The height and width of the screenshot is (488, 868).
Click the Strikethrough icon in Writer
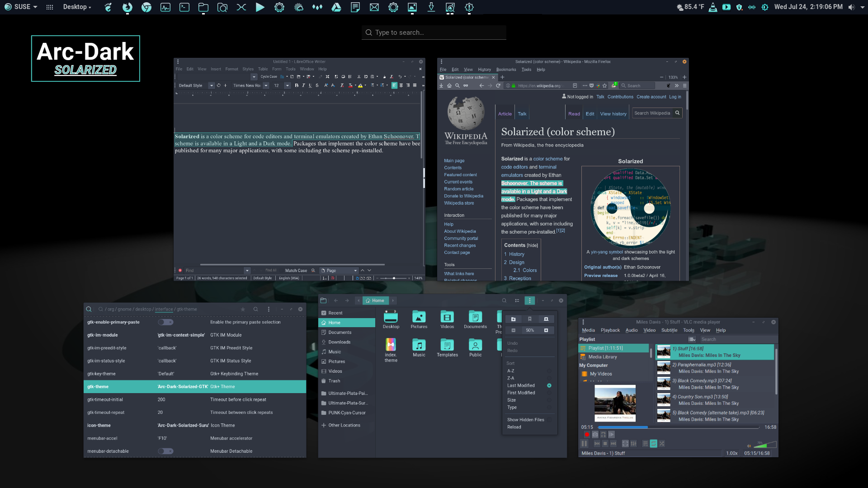pyautogui.click(x=317, y=85)
